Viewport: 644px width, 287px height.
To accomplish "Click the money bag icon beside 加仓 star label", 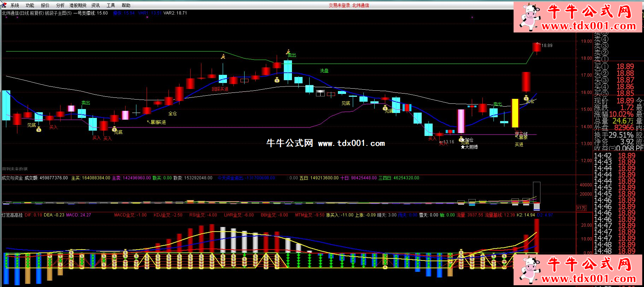I will click(461, 139).
